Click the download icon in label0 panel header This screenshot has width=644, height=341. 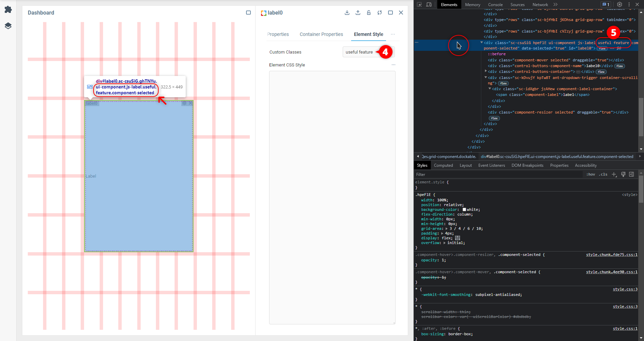pyautogui.click(x=347, y=13)
